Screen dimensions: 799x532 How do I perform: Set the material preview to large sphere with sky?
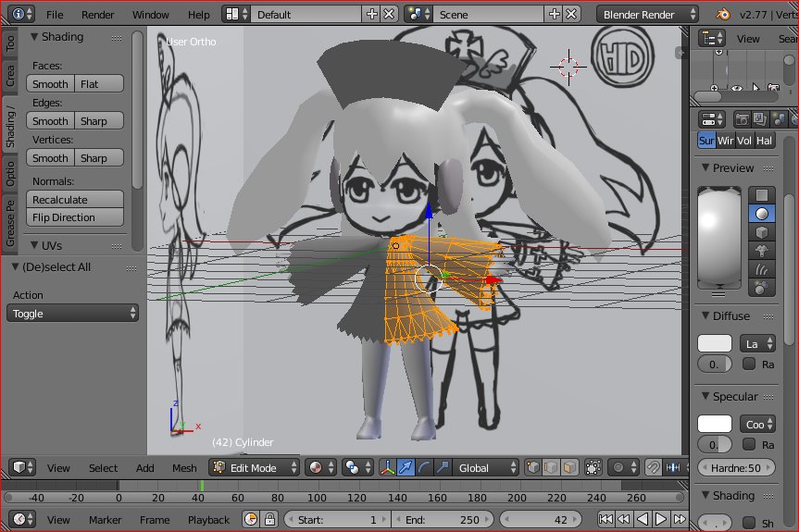(762, 288)
